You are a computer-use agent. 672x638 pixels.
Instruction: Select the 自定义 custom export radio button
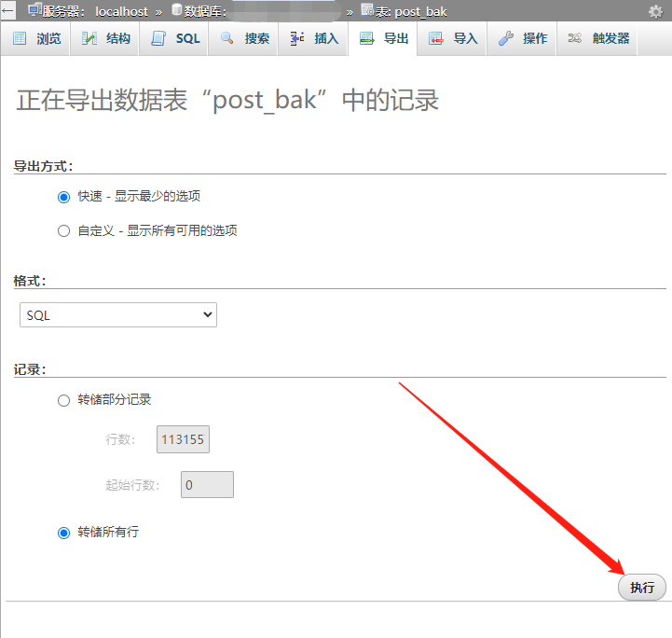tap(63, 230)
